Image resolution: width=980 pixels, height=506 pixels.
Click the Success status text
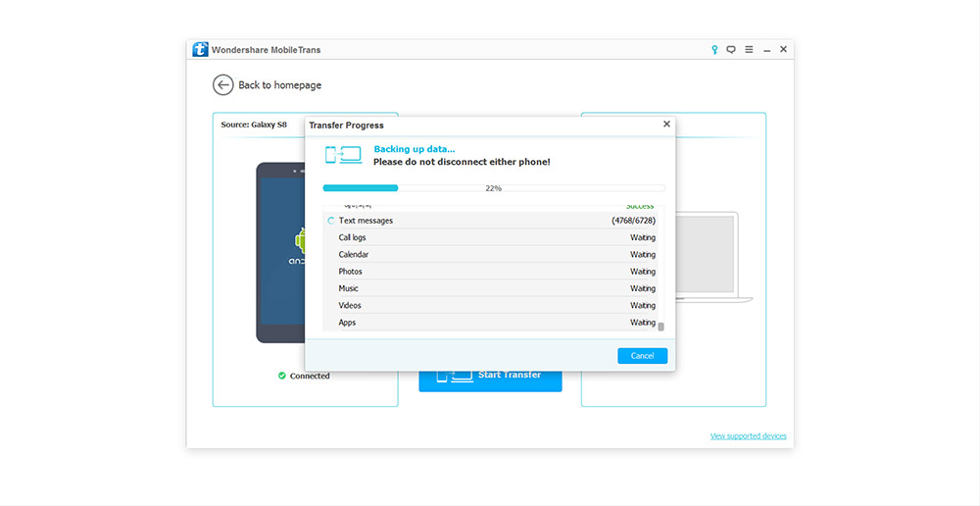pos(640,206)
